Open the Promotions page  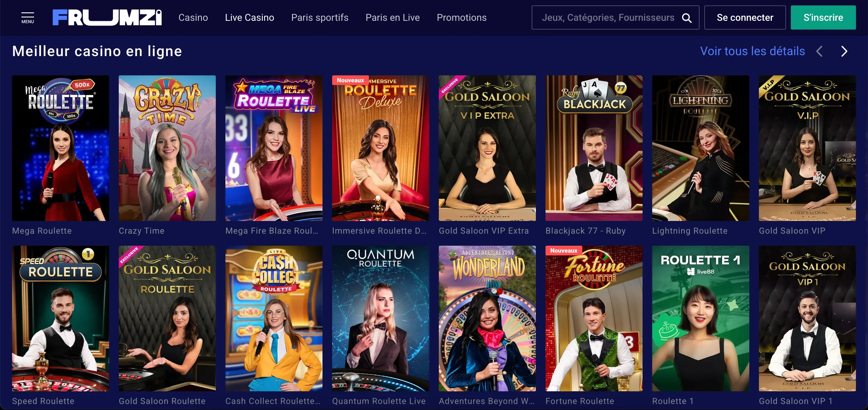[461, 17]
